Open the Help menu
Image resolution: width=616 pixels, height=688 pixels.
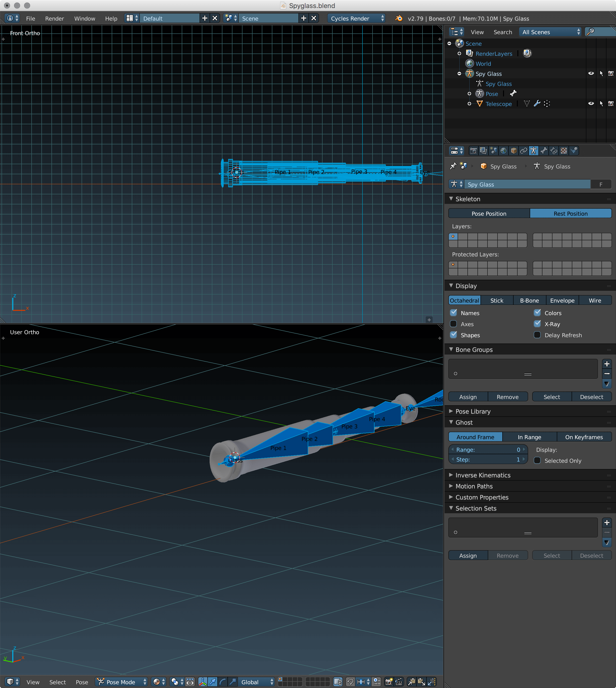[111, 18]
